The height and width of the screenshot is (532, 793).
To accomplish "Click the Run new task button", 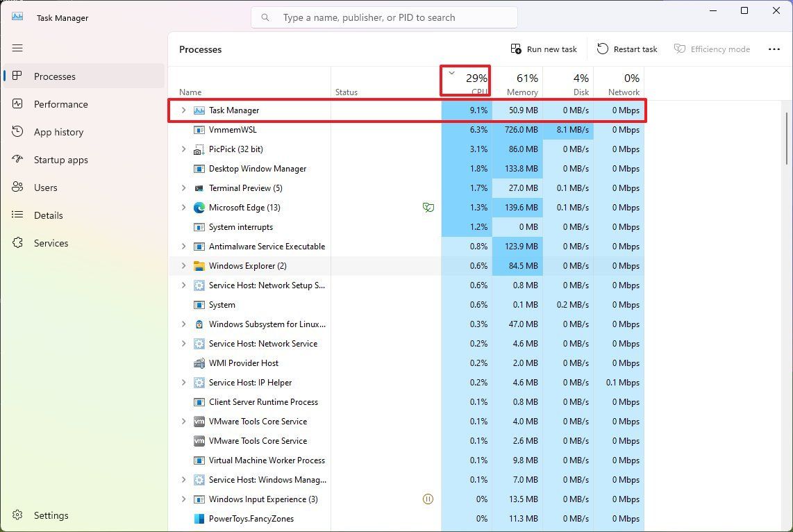I will click(x=544, y=49).
